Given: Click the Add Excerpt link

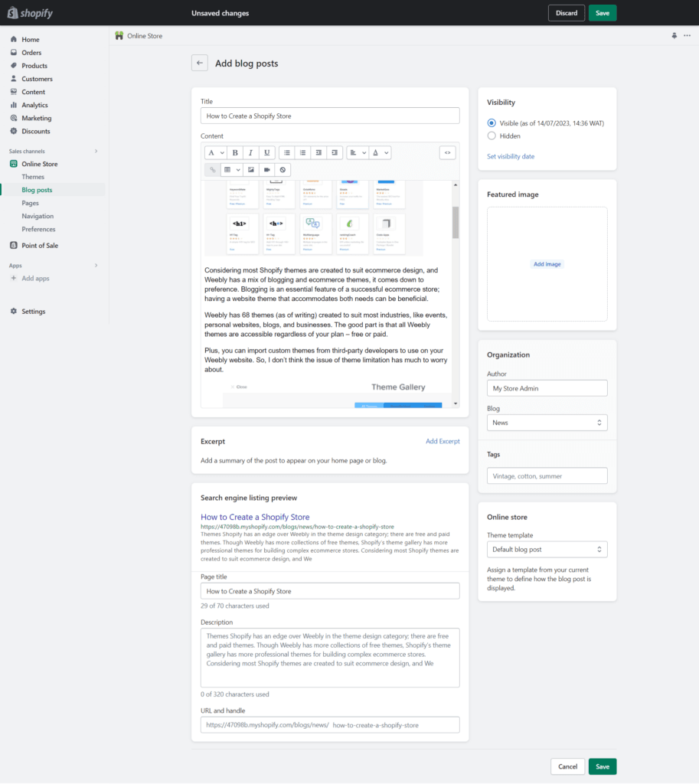Looking at the screenshot, I should coord(443,441).
